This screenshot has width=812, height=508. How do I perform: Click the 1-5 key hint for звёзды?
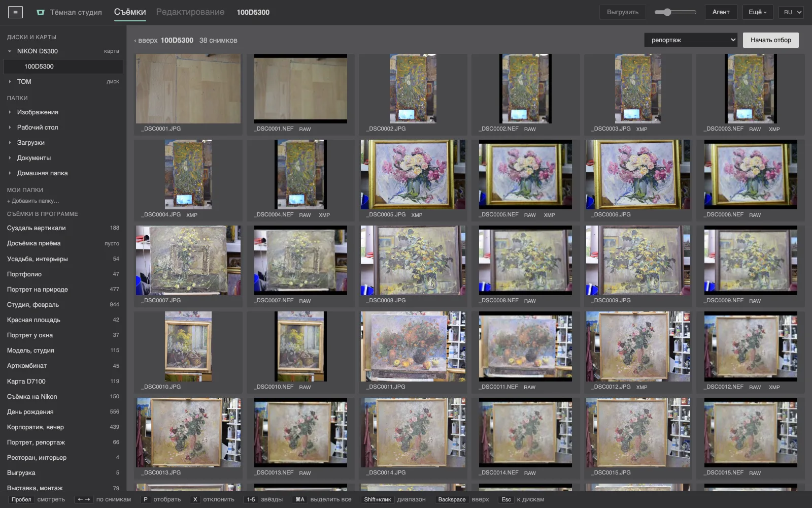tap(251, 499)
